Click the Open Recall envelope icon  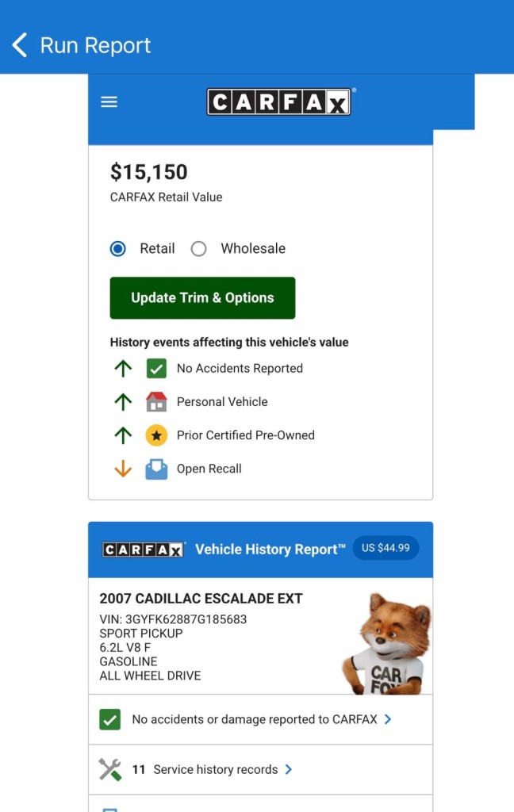click(x=156, y=469)
